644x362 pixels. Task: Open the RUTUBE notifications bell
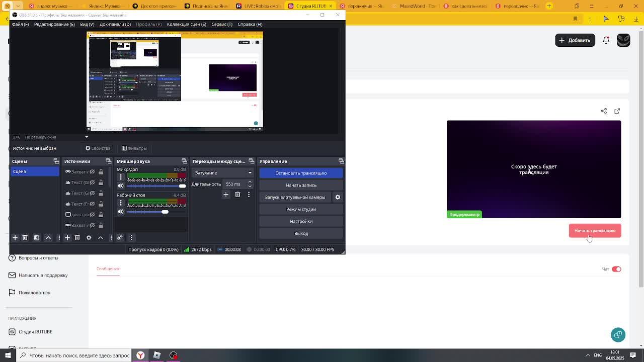[606, 40]
